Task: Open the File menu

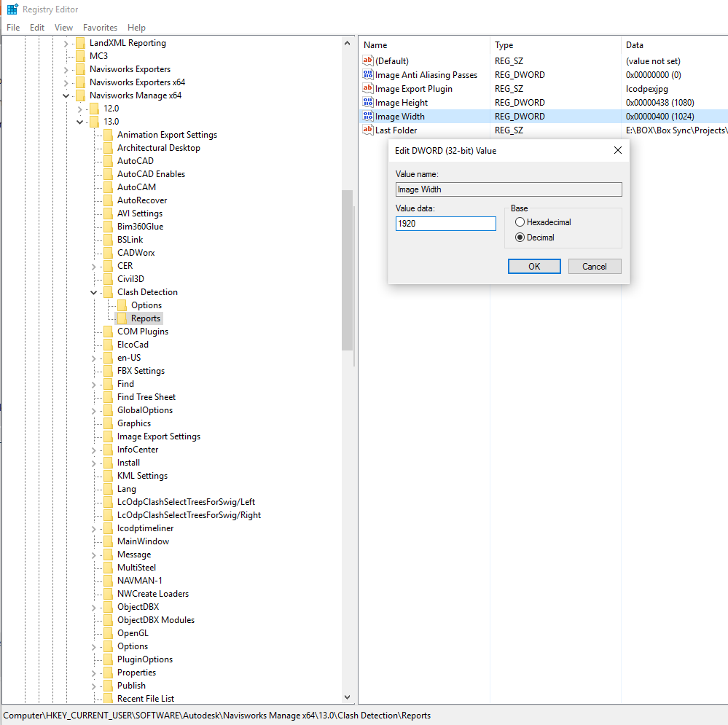Action: (x=13, y=28)
